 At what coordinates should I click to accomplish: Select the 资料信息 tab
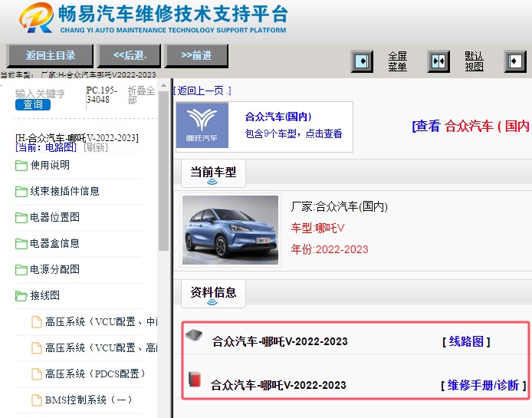pyautogui.click(x=213, y=294)
